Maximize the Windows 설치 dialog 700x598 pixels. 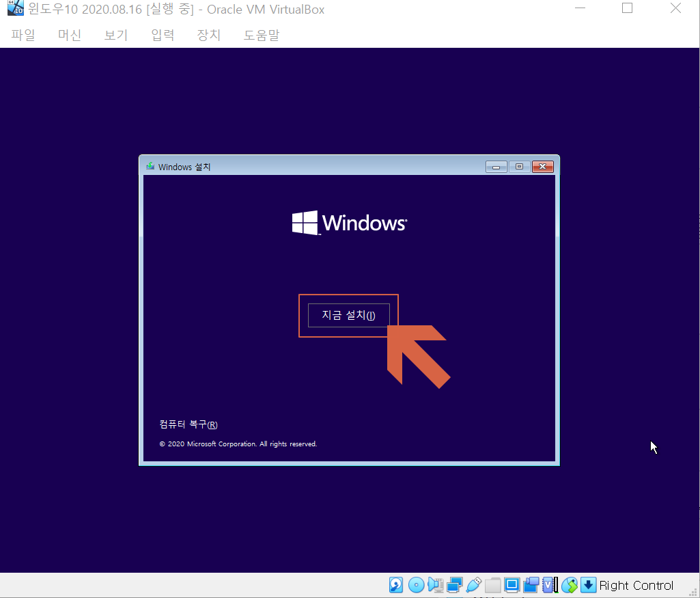click(x=519, y=167)
